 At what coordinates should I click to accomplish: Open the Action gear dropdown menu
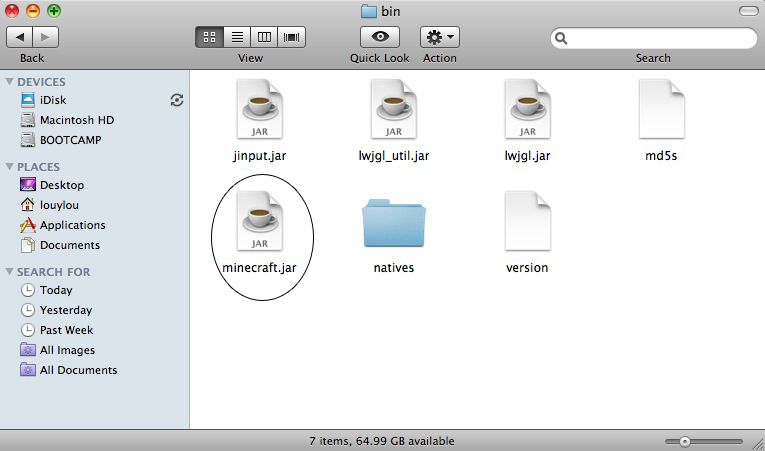click(x=440, y=37)
